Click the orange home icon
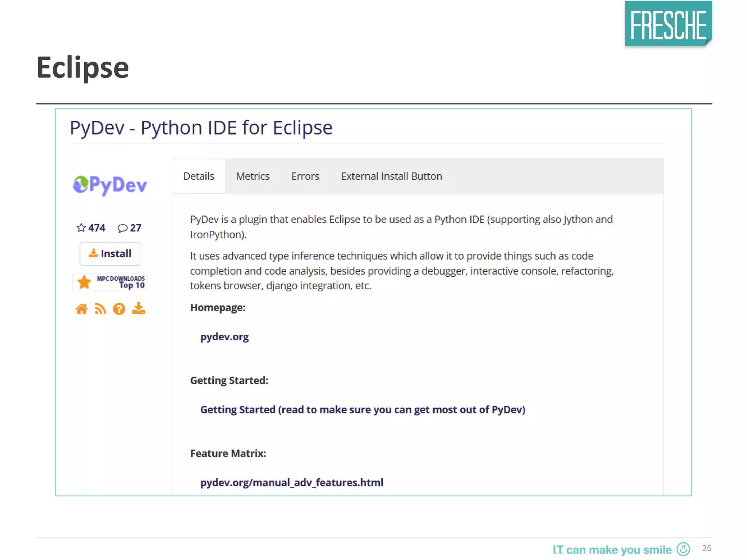The image size is (747, 560). tap(81, 309)
